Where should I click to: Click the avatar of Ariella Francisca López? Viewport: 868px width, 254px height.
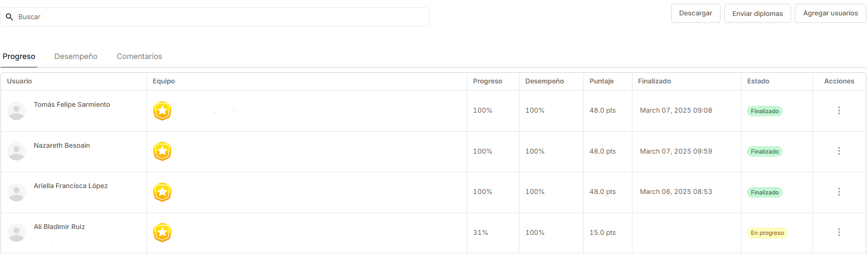tap(16, 192)
